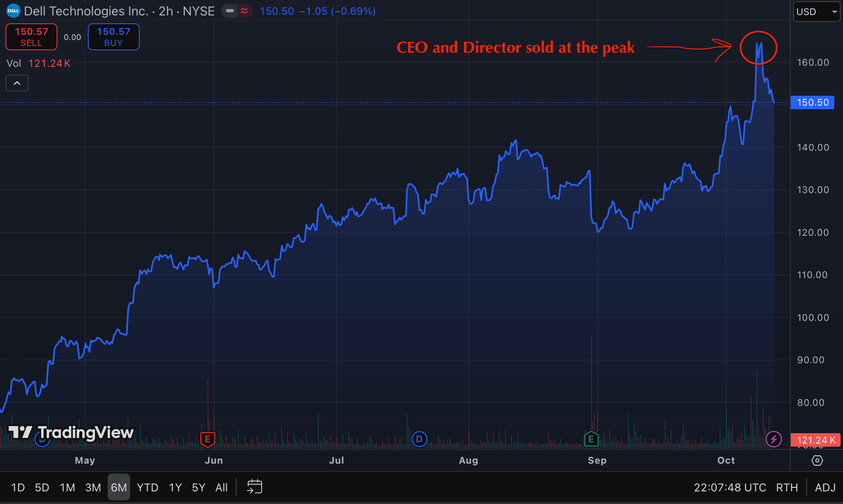Open the go to date calendar icon

(x=254, y=487)
